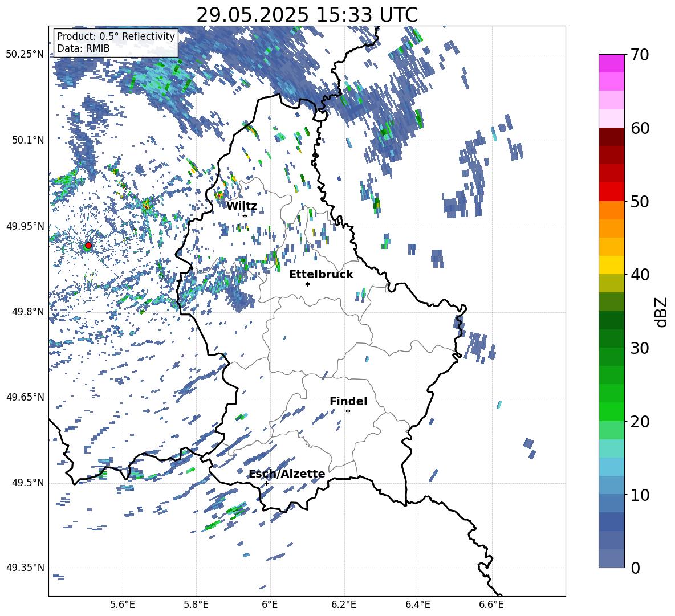Viewport: 675px width, 616px height.
Task: Pick the dark maroon swatch below 60 dBZ
Action: (x=611, y=137)
